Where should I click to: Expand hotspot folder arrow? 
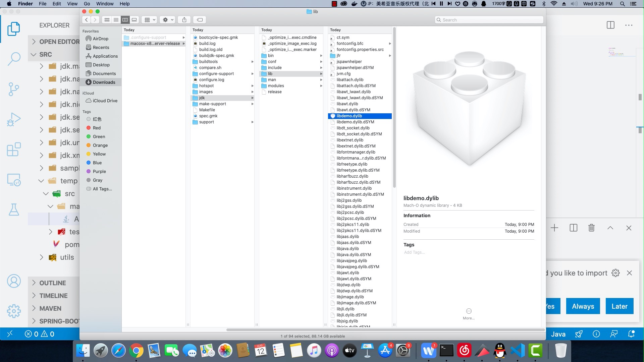[x=252, y=86]
